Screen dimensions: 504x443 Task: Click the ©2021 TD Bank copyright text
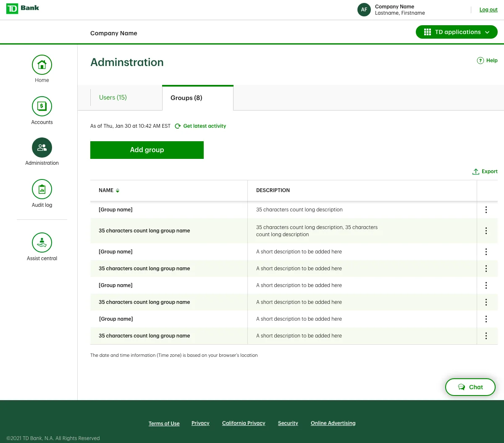53,438
